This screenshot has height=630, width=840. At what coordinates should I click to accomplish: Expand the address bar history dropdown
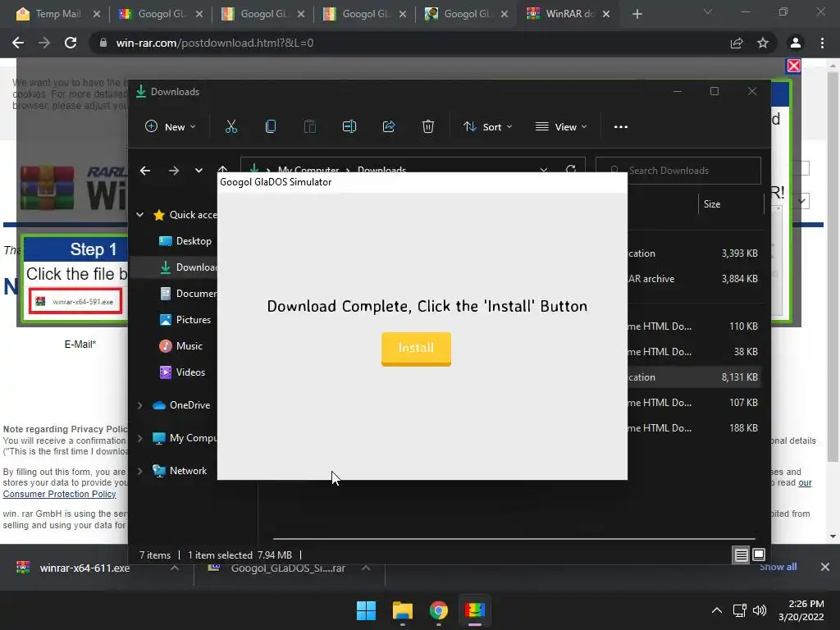544,169
